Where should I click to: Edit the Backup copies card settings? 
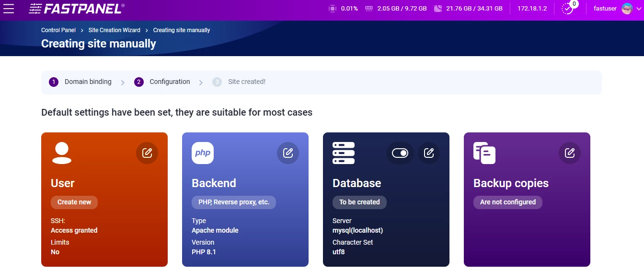point(570,153)
